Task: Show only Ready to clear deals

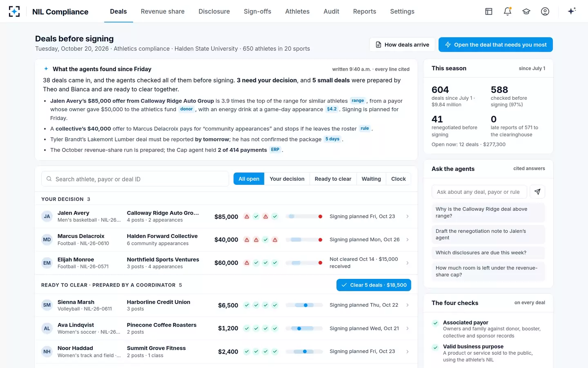Action: point(333,179)
